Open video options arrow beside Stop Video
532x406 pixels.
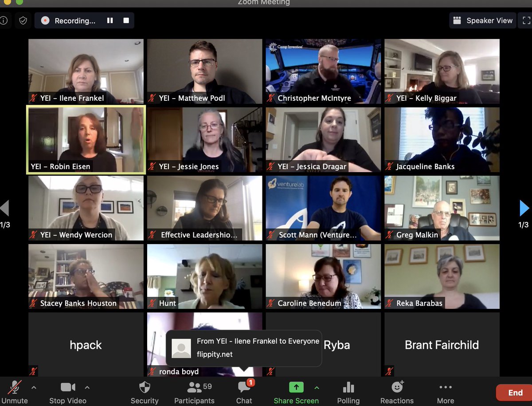click(87, 387)
